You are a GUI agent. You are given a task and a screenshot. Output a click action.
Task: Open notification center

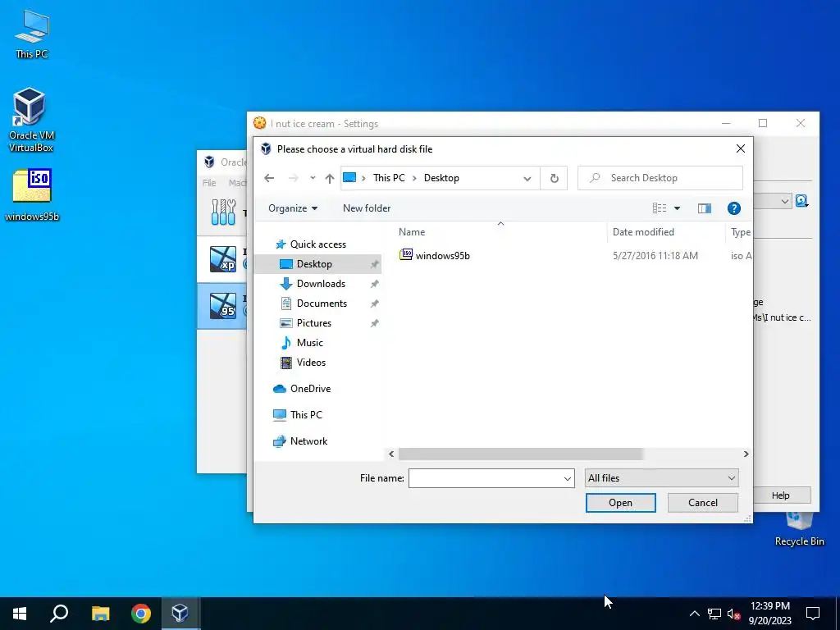pyautogui.click(x=813, y=614)
